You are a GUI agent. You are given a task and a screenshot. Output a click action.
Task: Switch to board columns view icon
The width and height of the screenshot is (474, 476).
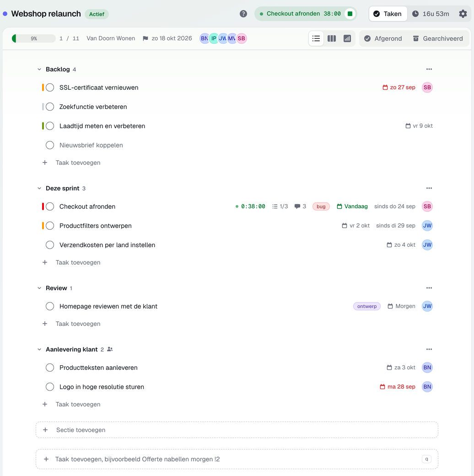click(332, 38)
